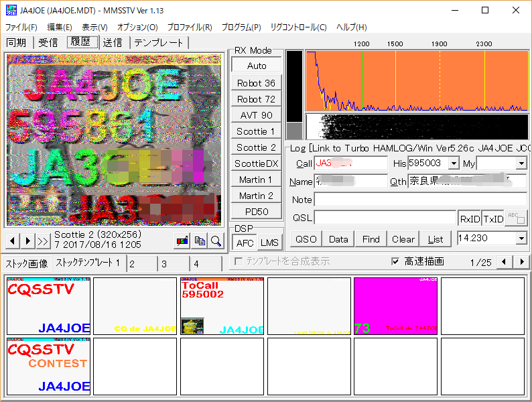Viewport: 532px width, 402px height.
Task: Click the Find button
Action: [371, 239]
